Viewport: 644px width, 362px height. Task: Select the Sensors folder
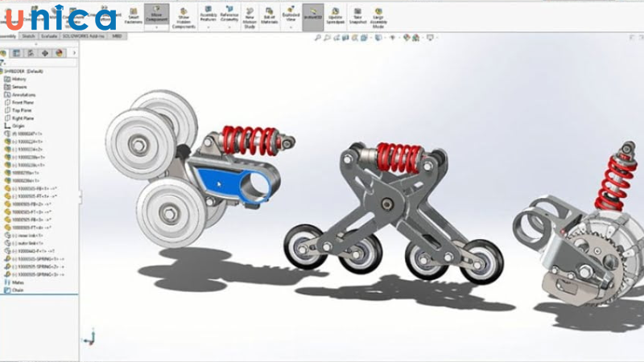[15, 87]
